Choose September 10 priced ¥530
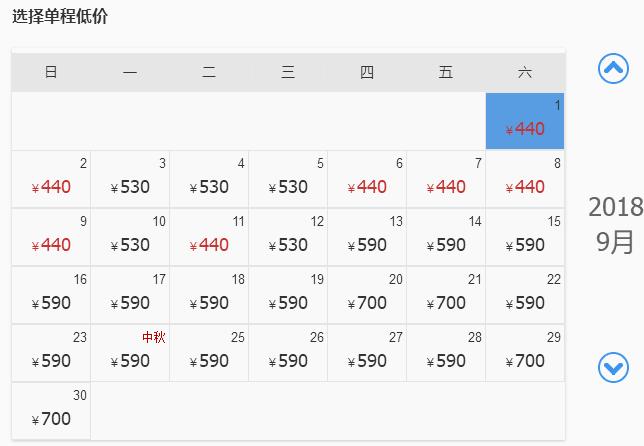This screenshot has width=644, height=446. [130, 237]
